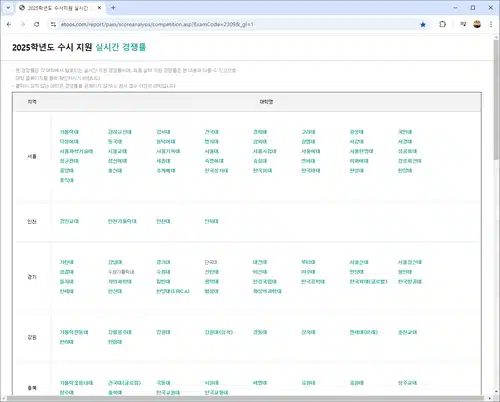
Task: Open the 인천가톨릭대 competition link
Action: point(122,221)
